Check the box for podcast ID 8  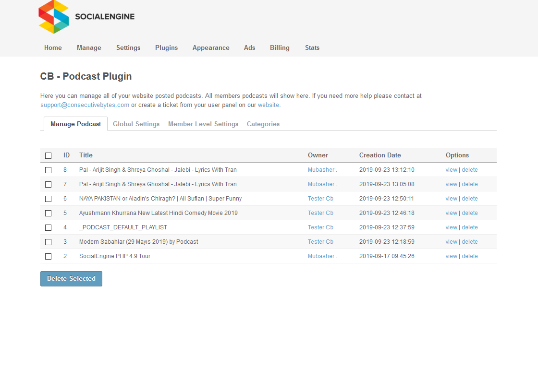(x=48, y=170)
